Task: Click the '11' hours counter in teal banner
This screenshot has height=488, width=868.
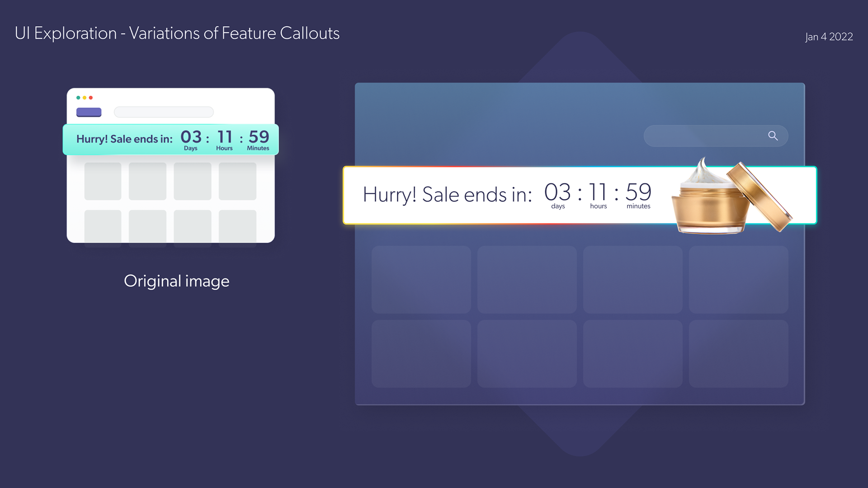Action: pyautogui.click(x=225, y=137)
